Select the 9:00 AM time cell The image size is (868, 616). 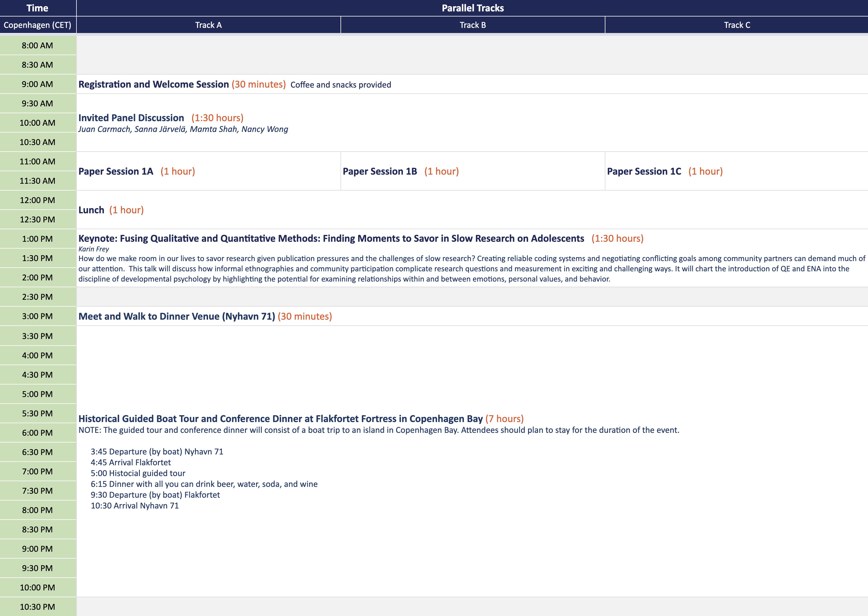tap(38, 84)
